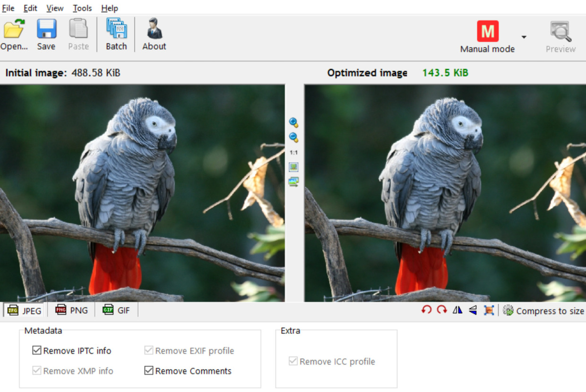Open the About dialog
586x392 pixels.
click(x=154, y=34)
